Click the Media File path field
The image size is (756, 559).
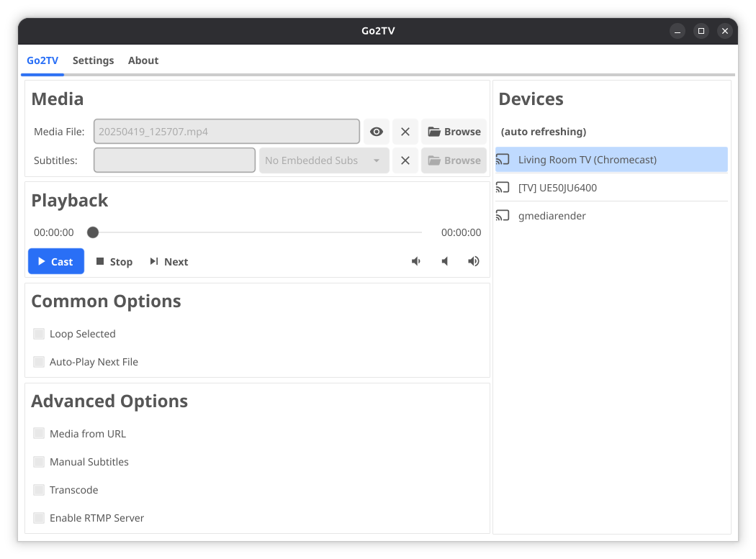click(227, 132)
